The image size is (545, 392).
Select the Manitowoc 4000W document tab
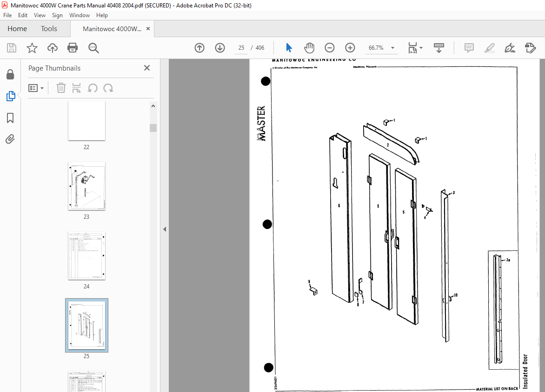point(112,29)
